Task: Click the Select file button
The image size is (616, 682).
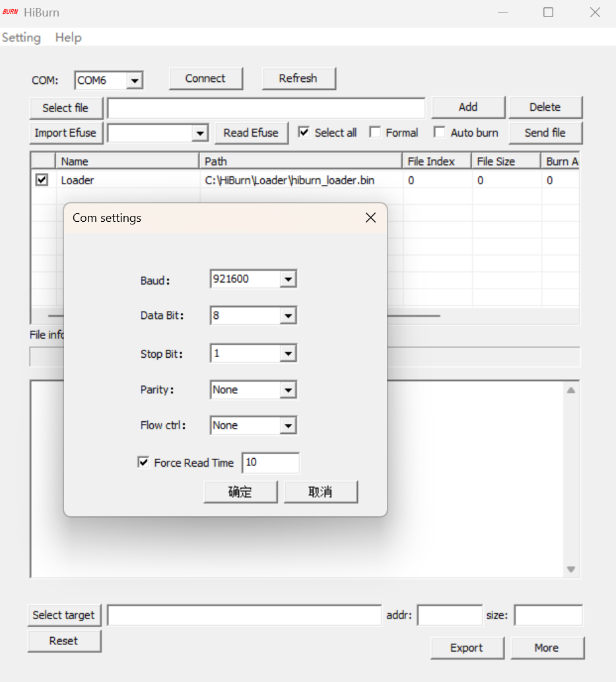Action: click(65, 108)
